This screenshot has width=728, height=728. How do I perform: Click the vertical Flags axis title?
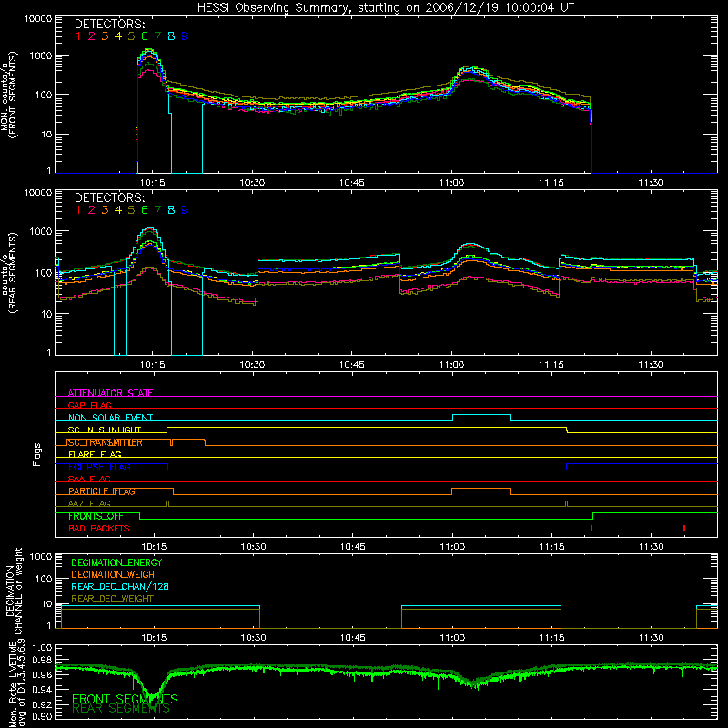click(37, 454)
